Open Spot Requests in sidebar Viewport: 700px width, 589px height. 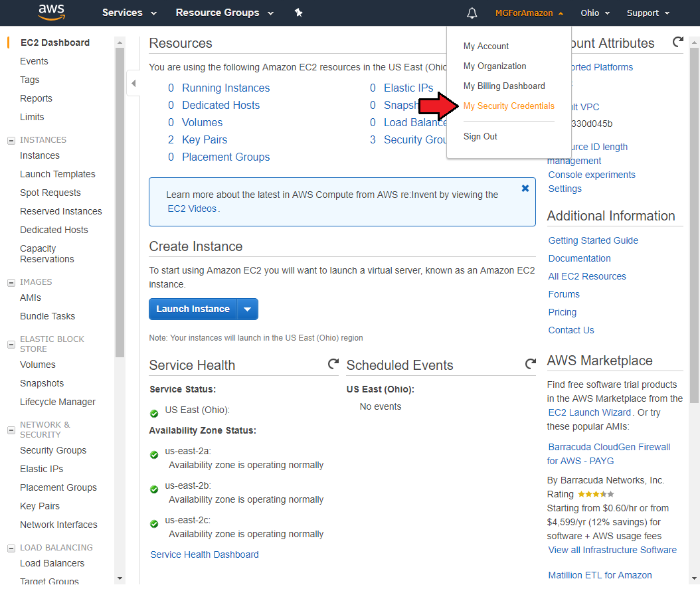(x=50, y=193)
